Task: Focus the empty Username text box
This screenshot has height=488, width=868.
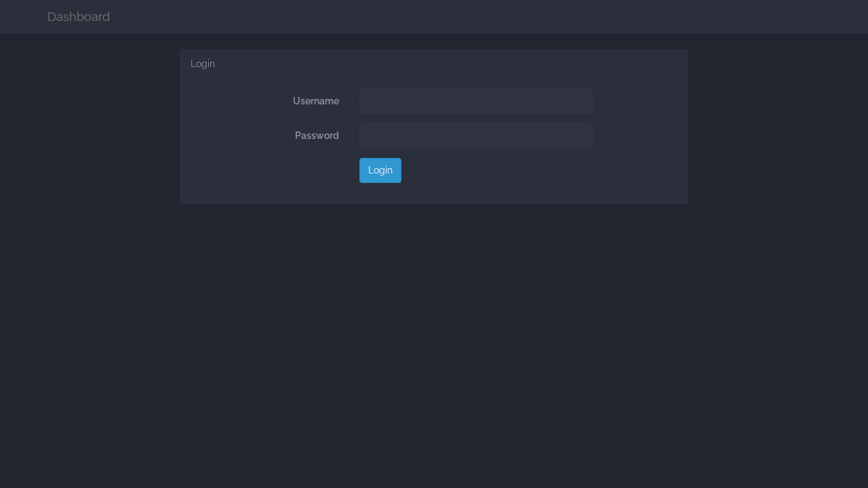Action: click(475, 100)
